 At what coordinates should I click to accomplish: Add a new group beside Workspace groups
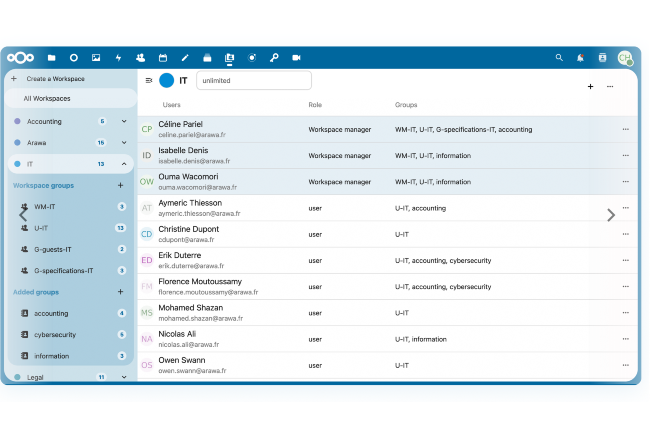pyautogui.click(x=121, y=186)
